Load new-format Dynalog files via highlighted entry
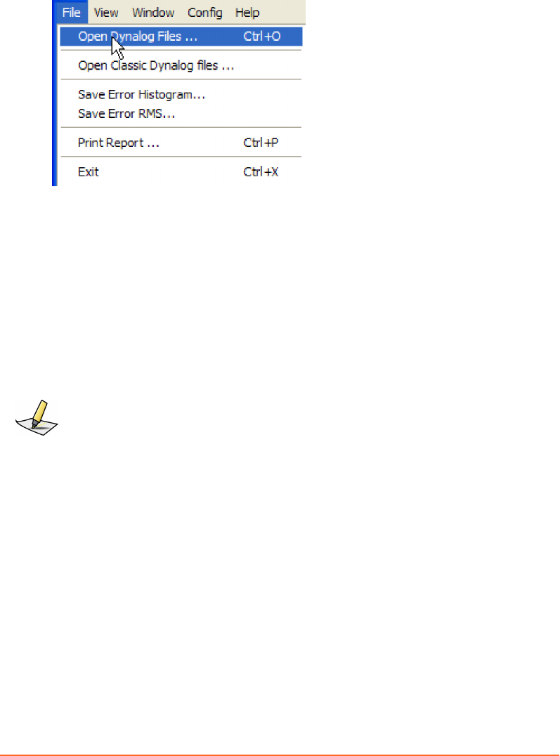Viewport: 560px width, 756px height. 181,36
